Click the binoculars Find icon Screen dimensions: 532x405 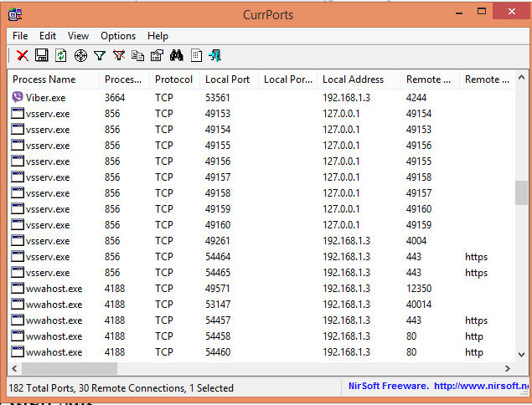pos(177,55)
